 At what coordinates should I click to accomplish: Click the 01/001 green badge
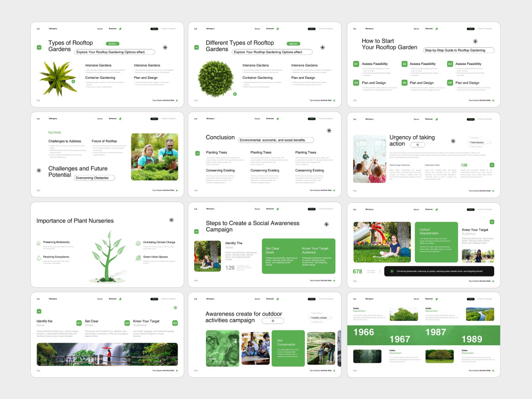[x=113, y=44]
